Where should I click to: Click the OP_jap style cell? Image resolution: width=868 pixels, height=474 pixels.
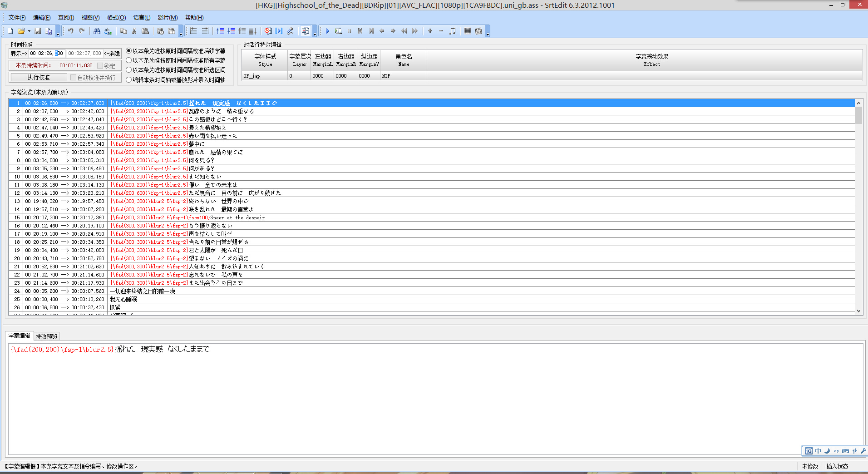click(264, 76)
